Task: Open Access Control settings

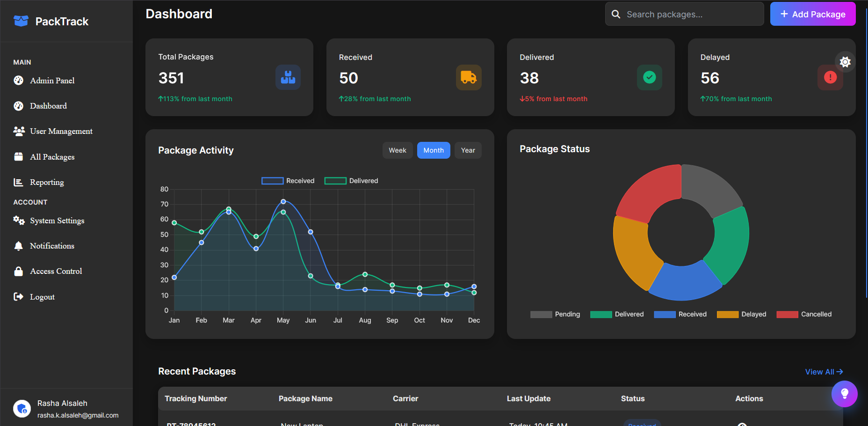Action: pyautogui.click(x=56, y=271)
